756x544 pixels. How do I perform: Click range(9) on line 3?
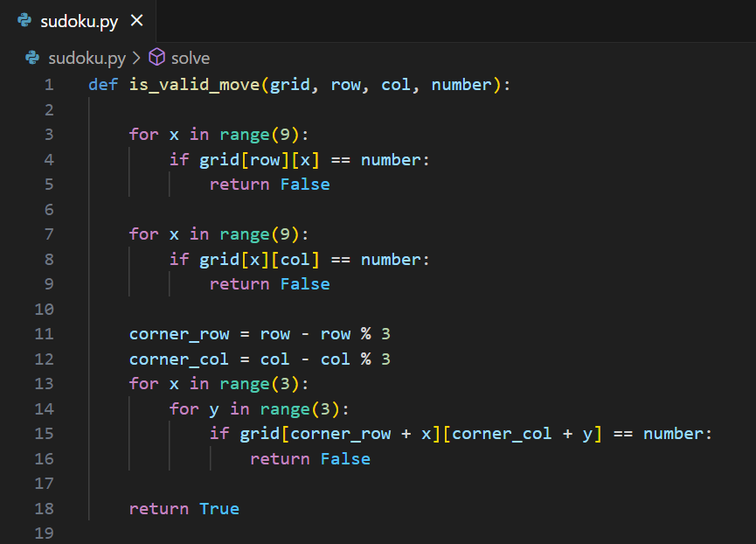pyautogui.click(x=259, y=134)
